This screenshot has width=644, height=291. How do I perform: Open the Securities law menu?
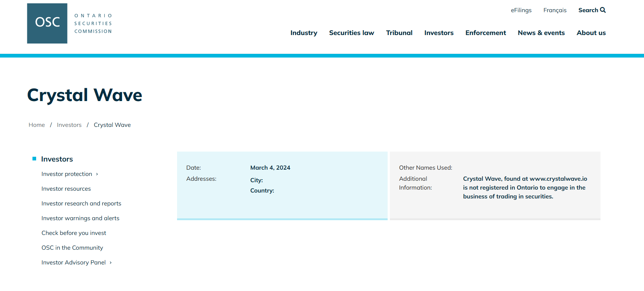click(352, 33)
